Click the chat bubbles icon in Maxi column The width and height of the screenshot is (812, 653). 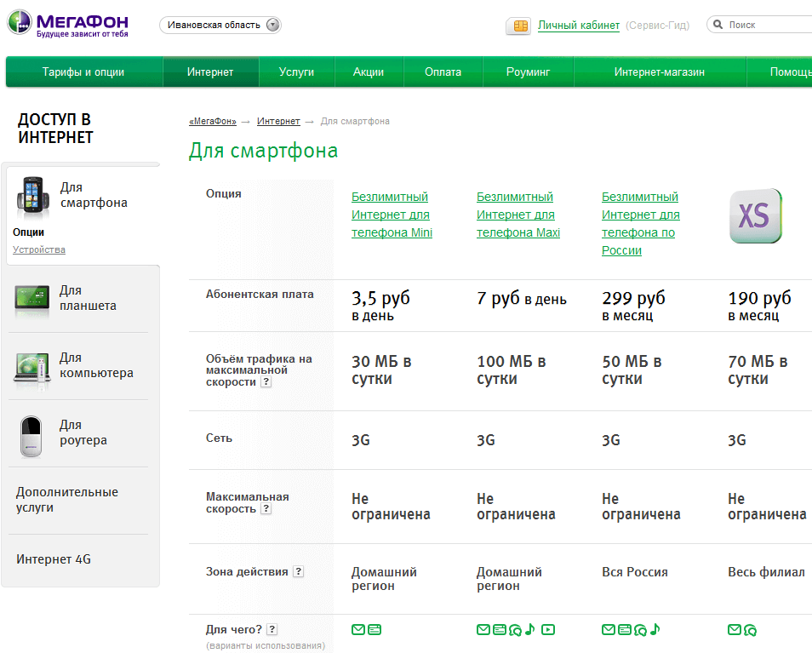(x=515, y=630)
